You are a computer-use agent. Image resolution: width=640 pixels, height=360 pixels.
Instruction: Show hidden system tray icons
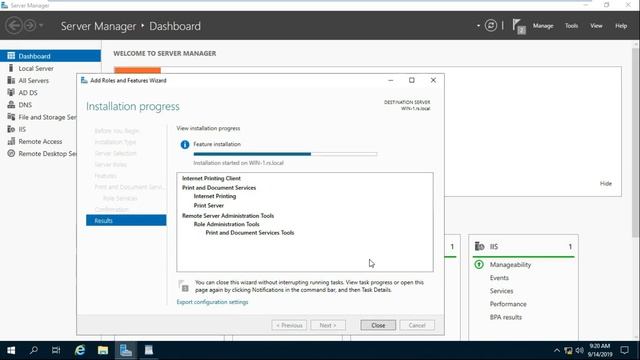pyautogui.click(x=556, y=351)
